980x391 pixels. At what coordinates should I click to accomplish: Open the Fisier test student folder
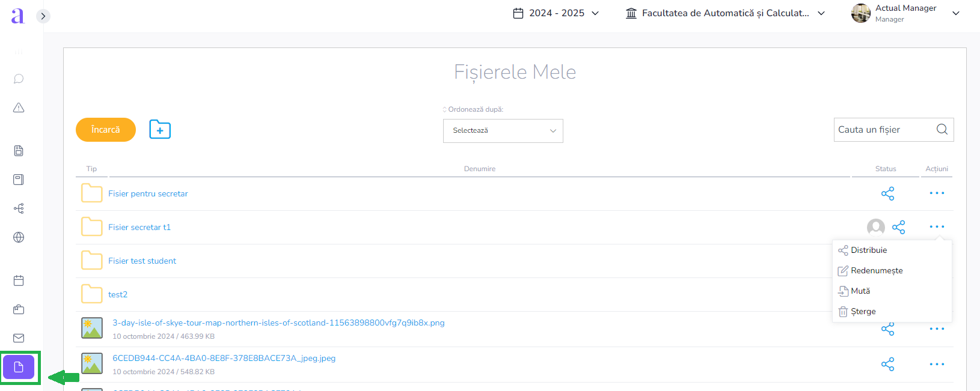[x=142, y=261]
